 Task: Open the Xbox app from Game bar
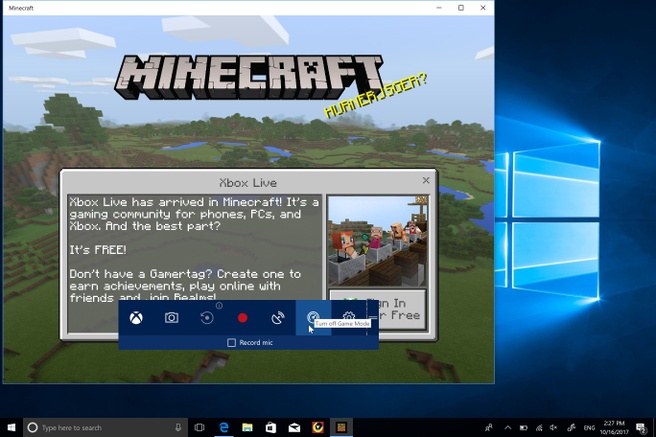[x=136, y=318]
